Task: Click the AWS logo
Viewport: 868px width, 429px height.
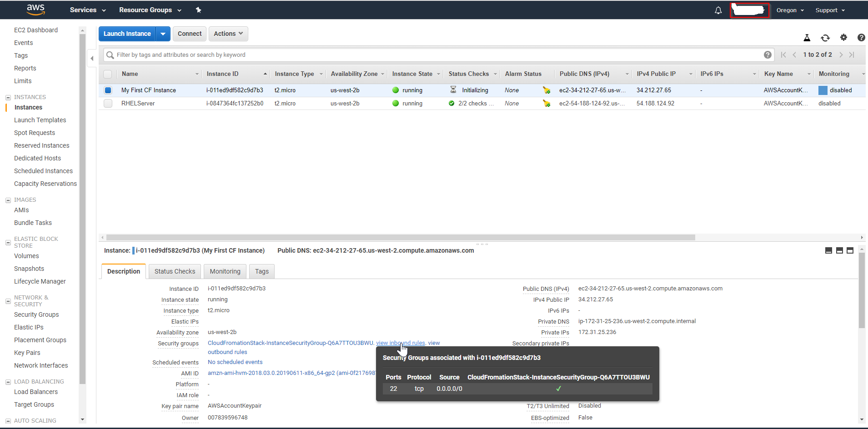Action: click(35, 10)
